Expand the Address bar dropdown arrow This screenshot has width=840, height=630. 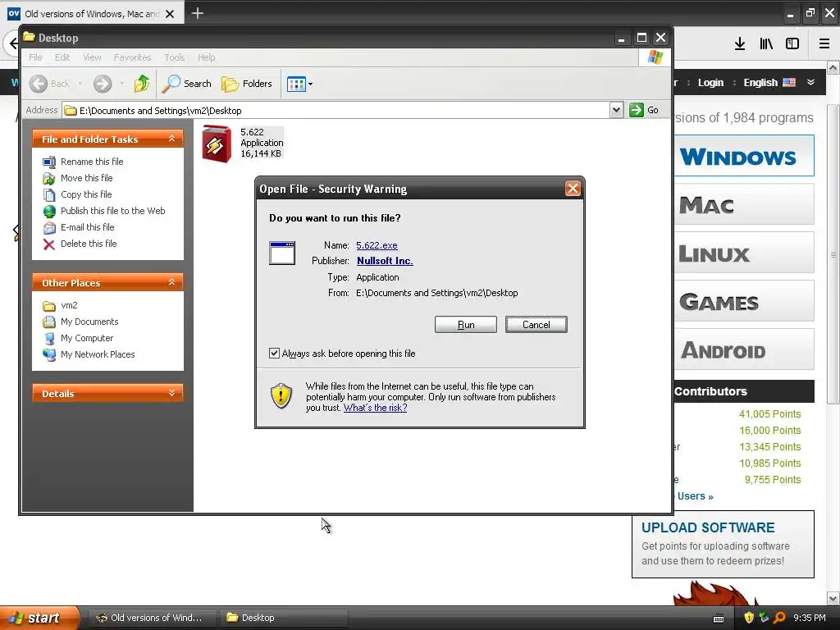pos(616,110)
